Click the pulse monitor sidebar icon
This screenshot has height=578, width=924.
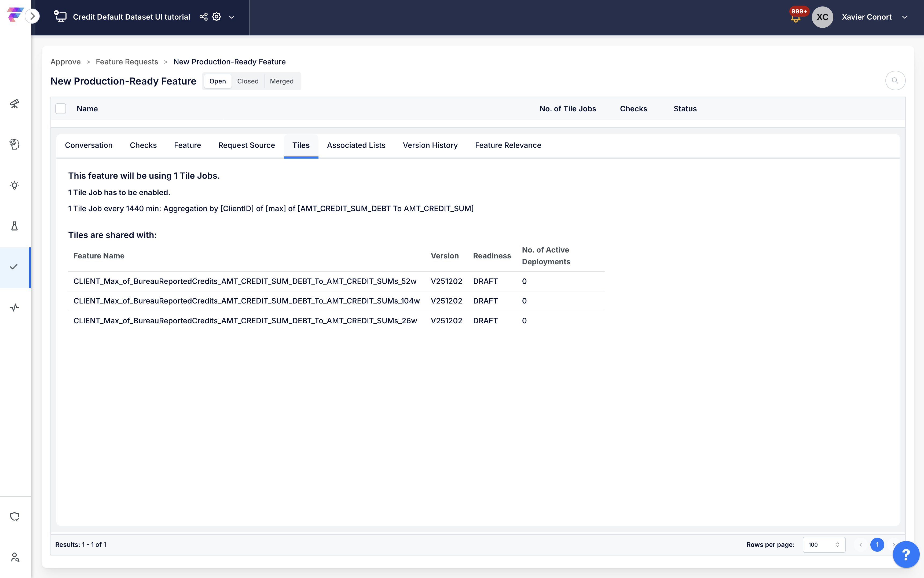[x=14, y=307]
